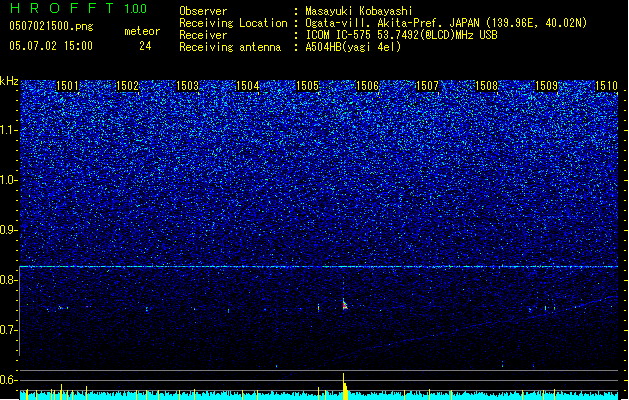This screenshot has width=629, height=400.
Task: Click the 1503 time marker
Action: [x=187, y=86]
